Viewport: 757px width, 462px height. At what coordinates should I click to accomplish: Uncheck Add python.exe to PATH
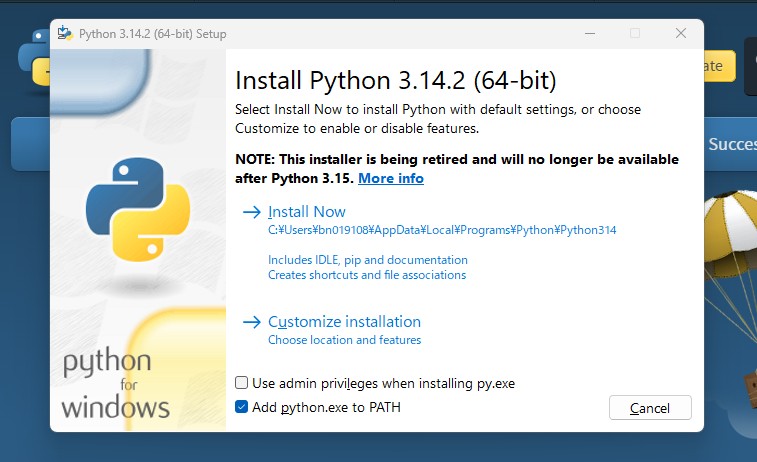coord(241,407)
